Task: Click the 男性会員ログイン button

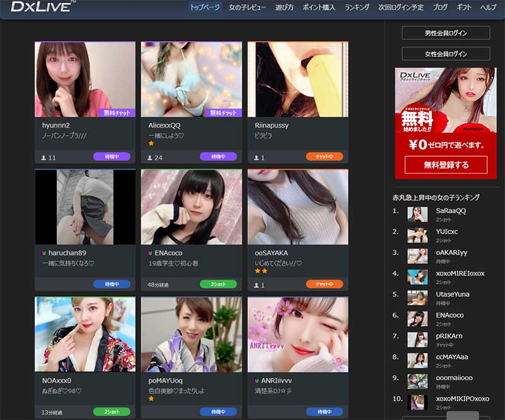Action: click(446, 34)
